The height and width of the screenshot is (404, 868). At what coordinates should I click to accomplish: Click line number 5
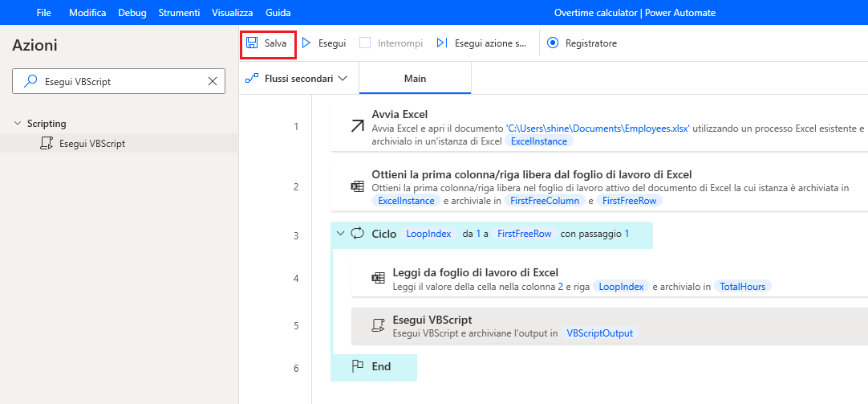point(296,326)
